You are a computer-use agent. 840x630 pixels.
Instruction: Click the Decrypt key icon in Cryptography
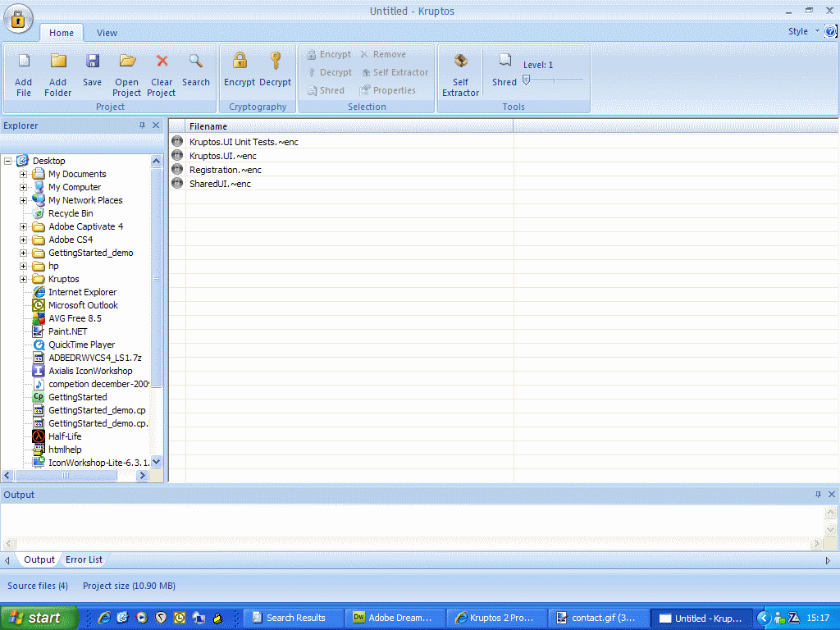click(276, 62)
